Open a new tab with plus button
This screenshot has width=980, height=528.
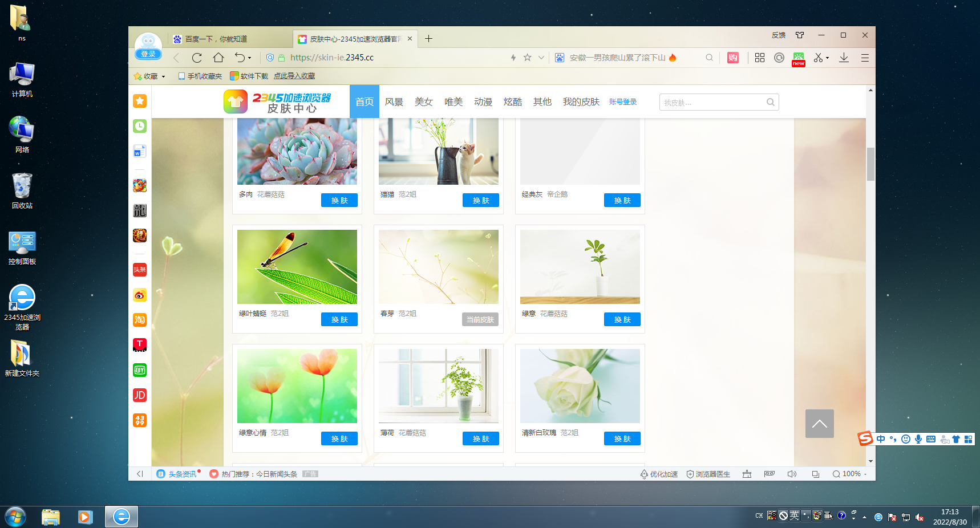tap(428, 39)
